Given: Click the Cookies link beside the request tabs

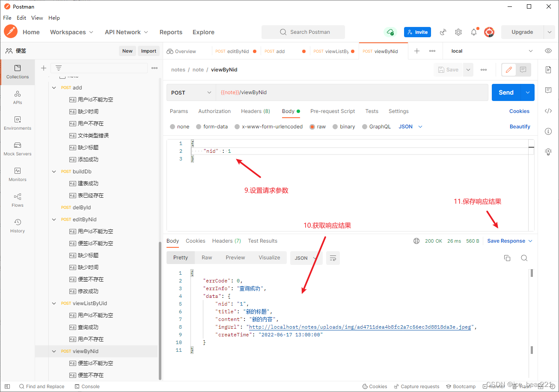Looking at the screenshot, I should [x=519, y=111].
